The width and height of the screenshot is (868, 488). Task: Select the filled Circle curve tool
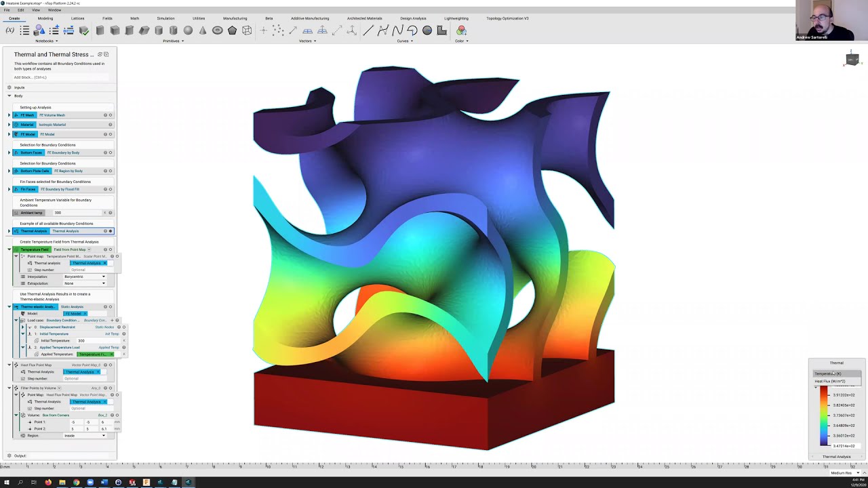[427, 30]
